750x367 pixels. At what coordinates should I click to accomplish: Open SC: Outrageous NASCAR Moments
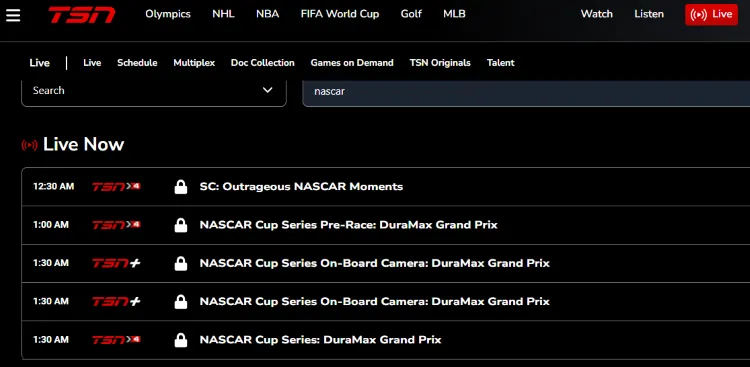click(301, 187)
